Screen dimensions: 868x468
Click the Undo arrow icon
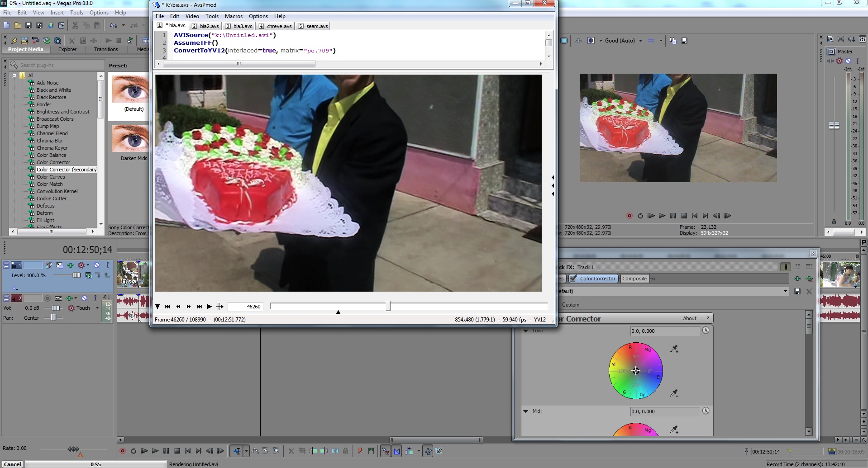[x=114, y=25]
